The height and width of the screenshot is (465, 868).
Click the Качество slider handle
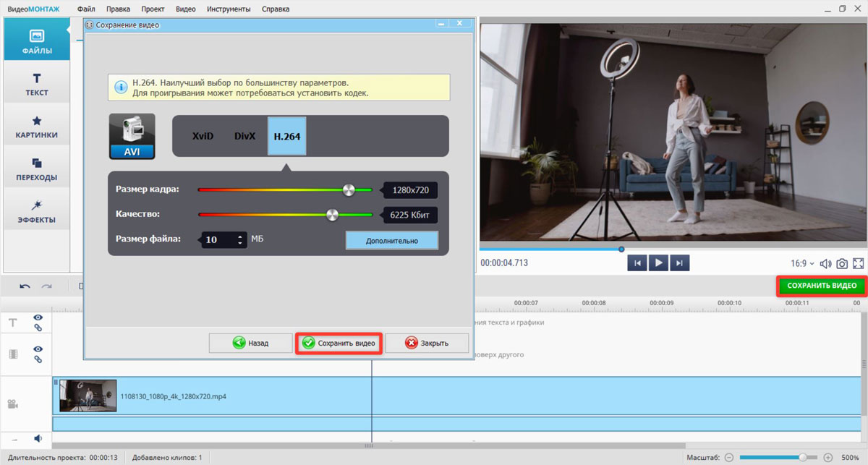tap(332, 215)
